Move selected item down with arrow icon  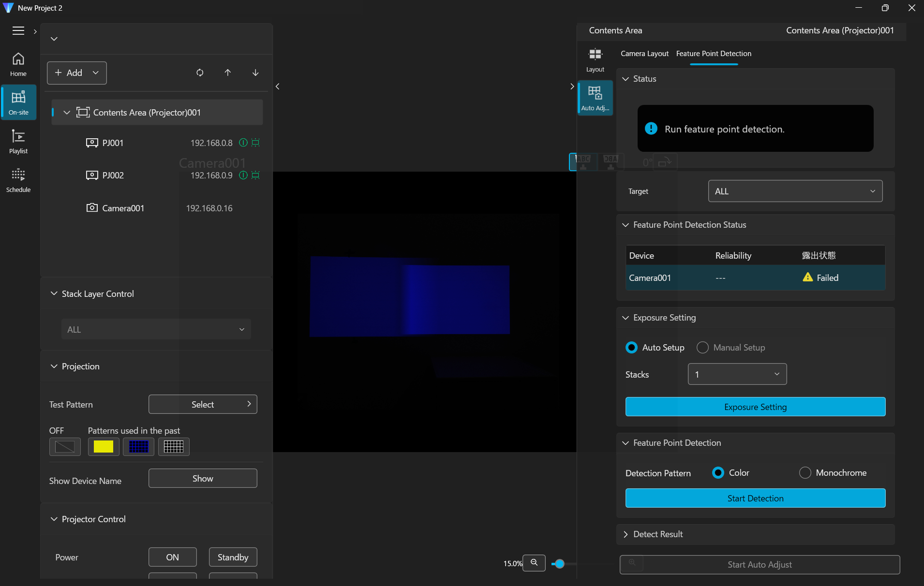click(x=255, y=73)
